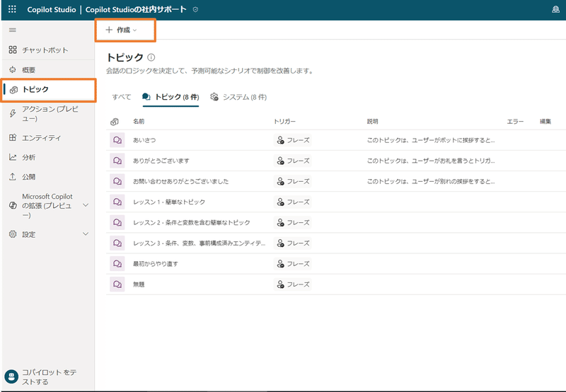This screenshot has height=392, width=566.
Task: Select the topic icon for あいさつ row
Action: 117,140
